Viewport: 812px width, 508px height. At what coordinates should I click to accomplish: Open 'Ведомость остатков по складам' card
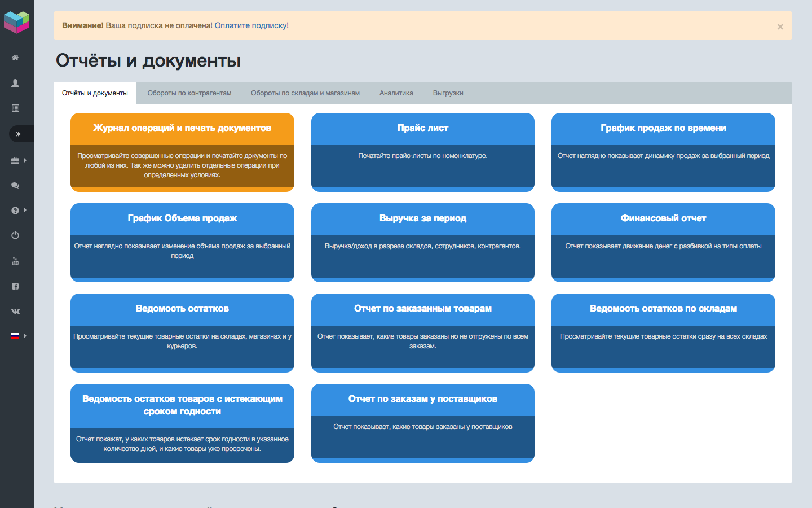pos(663,333)
